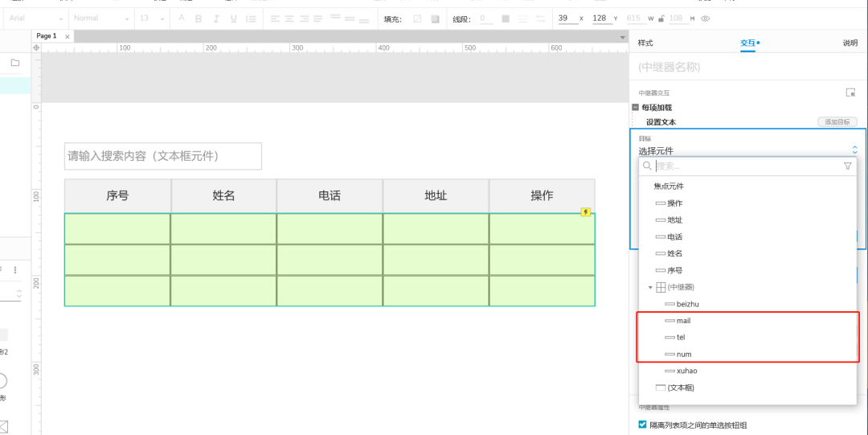Align text left

tap(275, 18)
